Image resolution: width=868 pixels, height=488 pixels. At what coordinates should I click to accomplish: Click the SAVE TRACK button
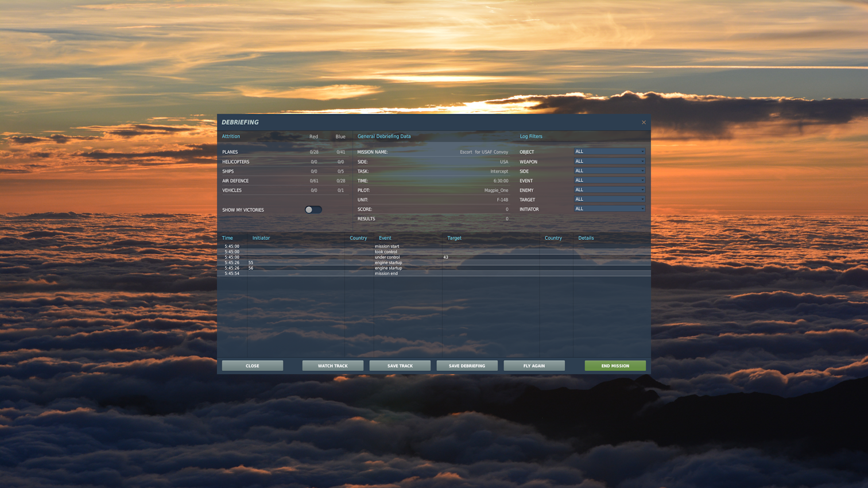[x=400, y=366]
